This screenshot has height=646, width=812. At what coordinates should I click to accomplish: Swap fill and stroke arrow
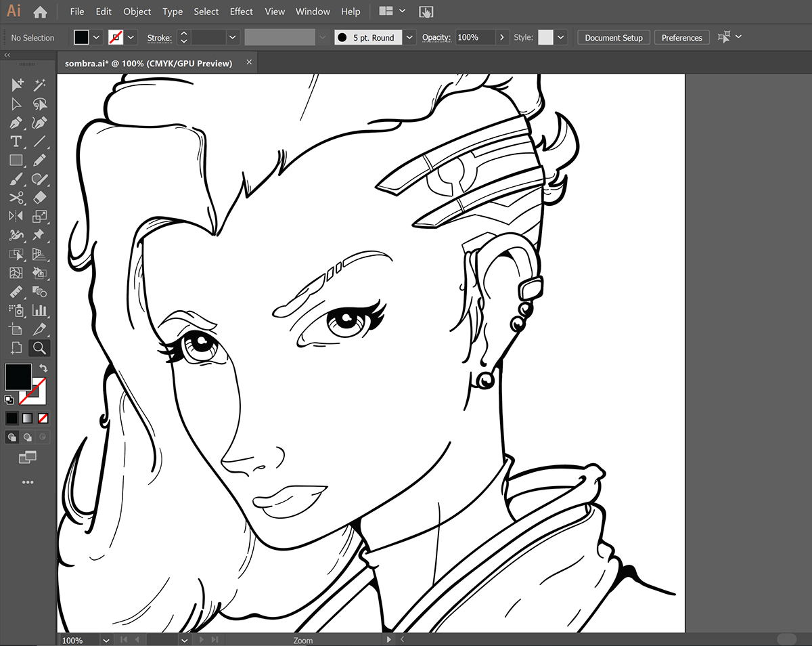[x=43, y=368]
